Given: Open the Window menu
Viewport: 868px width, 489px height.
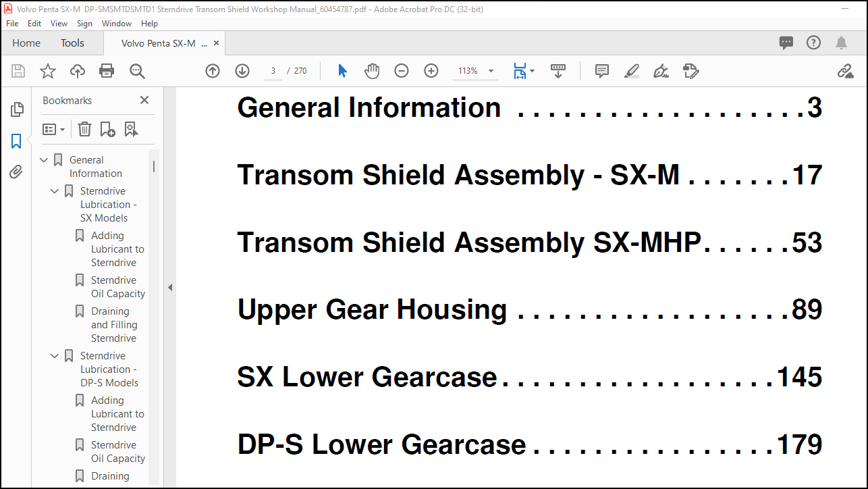Looking at the screenshot, I should [x=117, y=23].
